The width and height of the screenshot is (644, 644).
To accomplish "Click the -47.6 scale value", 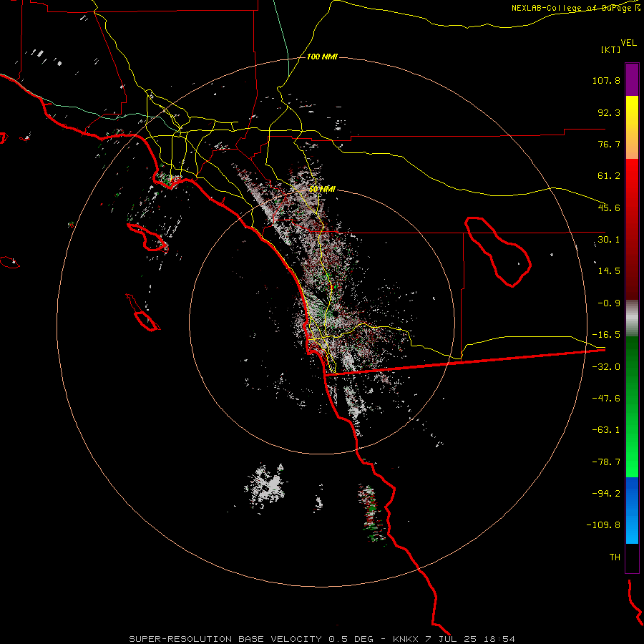I will (x=606, y=399).
